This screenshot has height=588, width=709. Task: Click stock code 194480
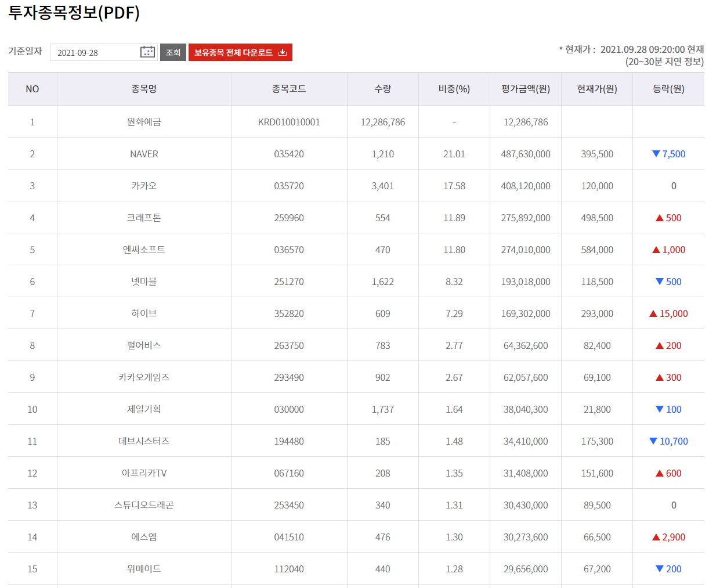click(x=289, y=441)
